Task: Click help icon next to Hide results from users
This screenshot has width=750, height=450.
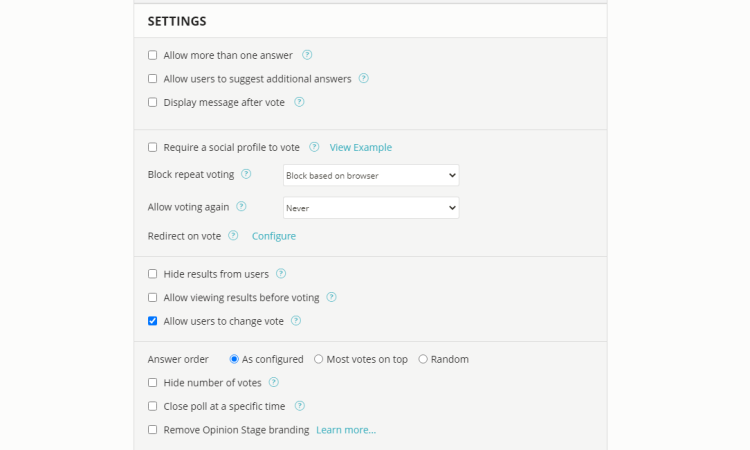Action: coord(281,273)
